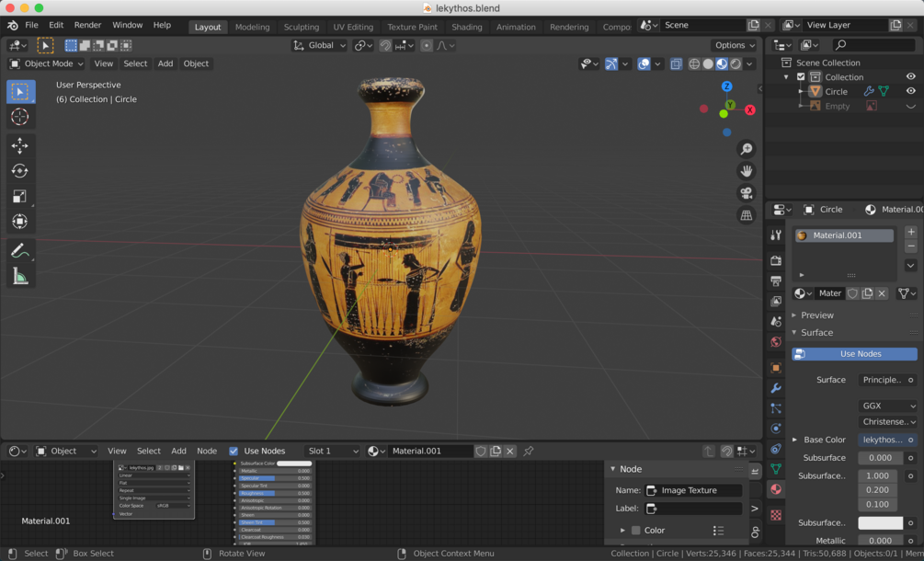Viewport: 924px width, 561px height.
Task: Select the 3D Cursor tool
Action: pyautogui.click(x=20, y=117)
